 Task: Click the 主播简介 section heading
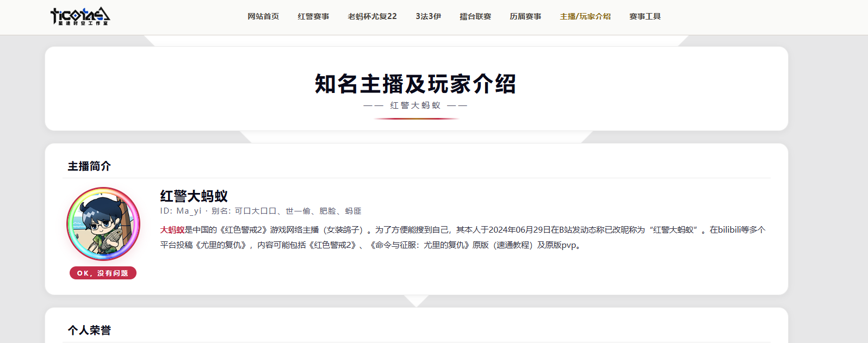(89, 166)
